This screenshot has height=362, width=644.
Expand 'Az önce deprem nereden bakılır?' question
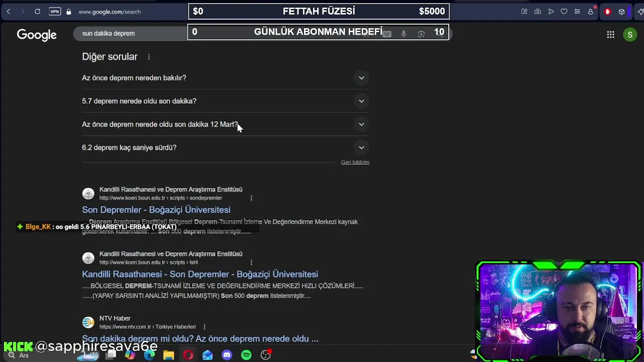coord(361,78)
